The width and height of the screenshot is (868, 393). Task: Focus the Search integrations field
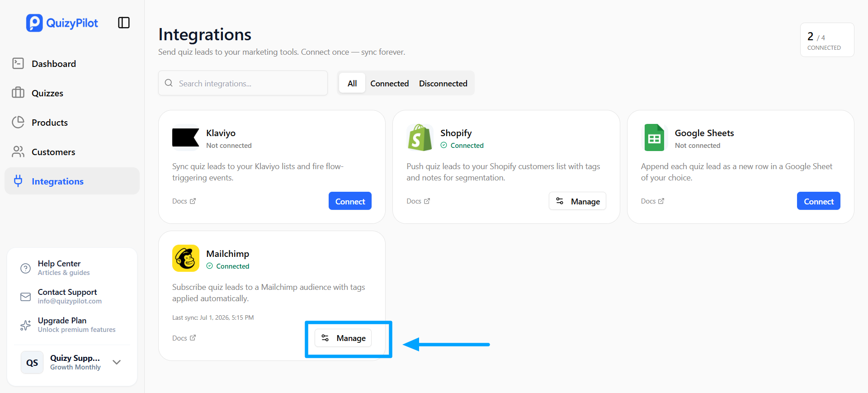243,83
